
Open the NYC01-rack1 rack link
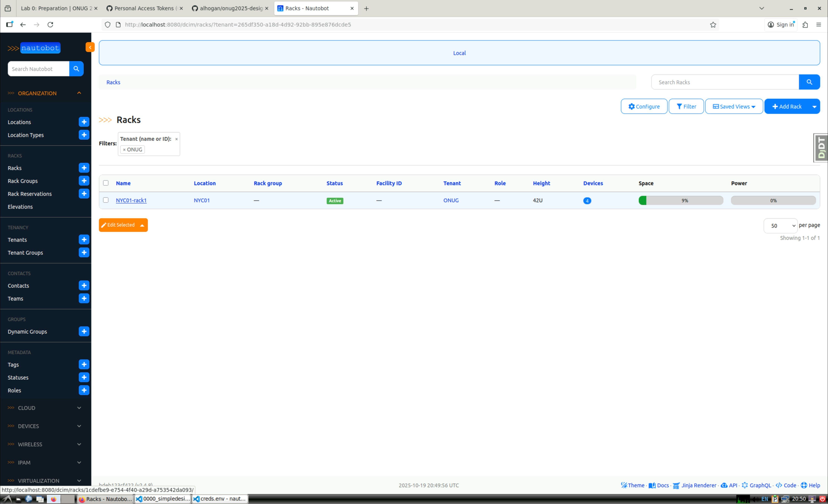(x=131, y=200)
